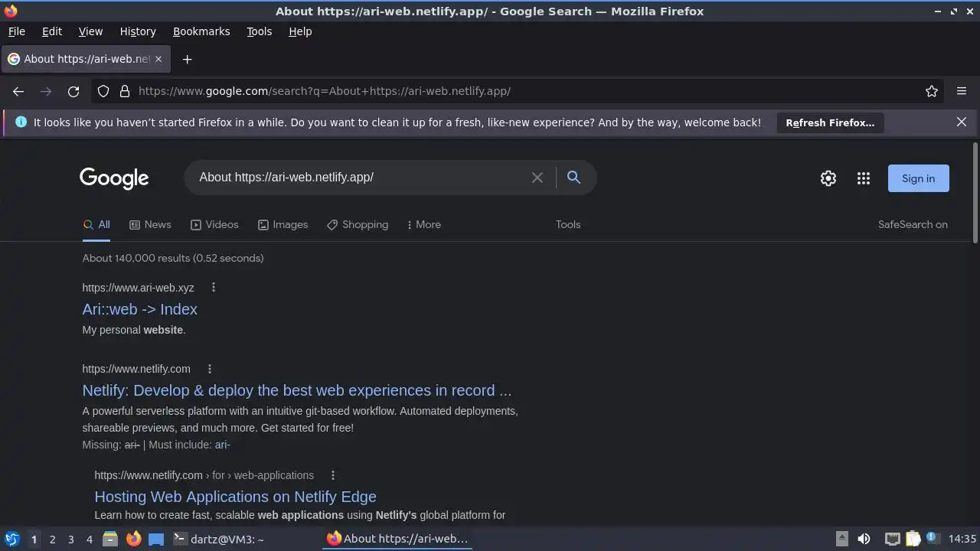
Task: Open Hosting Web Applications on Netlify Edge
Action: (x=235, y=497)
